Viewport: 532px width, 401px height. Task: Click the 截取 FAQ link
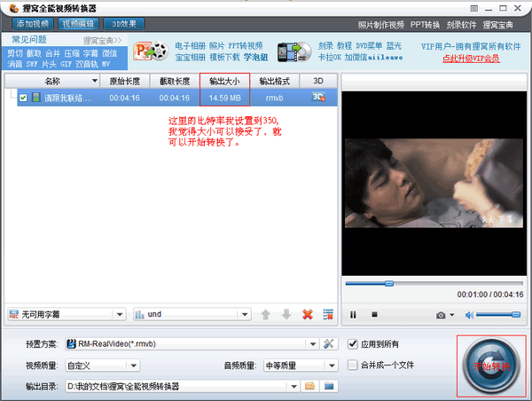pyautogui.click(x=34, y=53)
